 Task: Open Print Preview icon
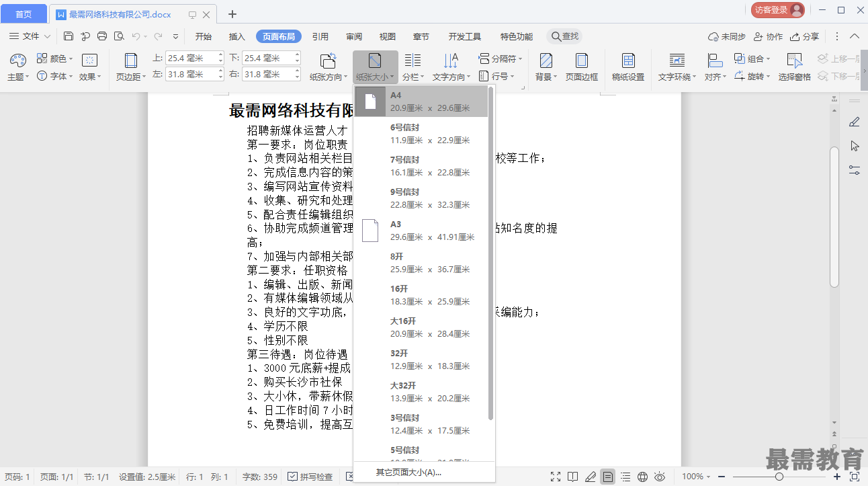click(x=119, y=36)
